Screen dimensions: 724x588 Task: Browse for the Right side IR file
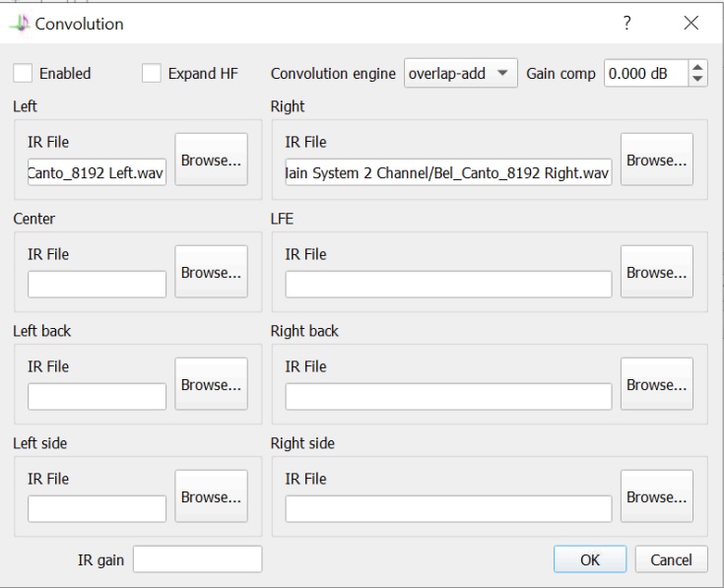[x=657, y=496]
